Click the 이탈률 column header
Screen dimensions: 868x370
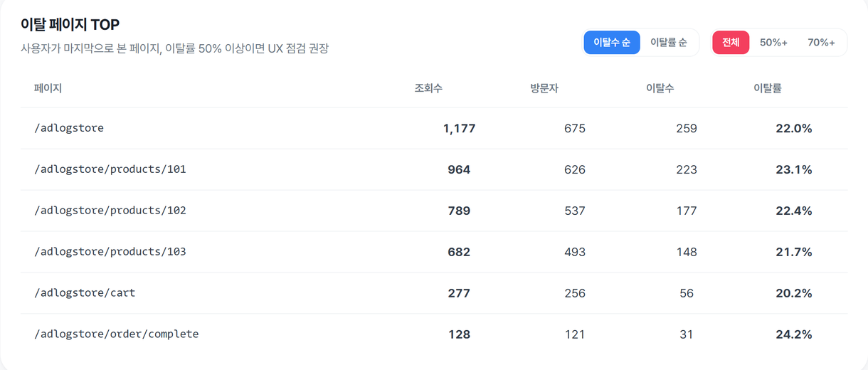point(768,89)
